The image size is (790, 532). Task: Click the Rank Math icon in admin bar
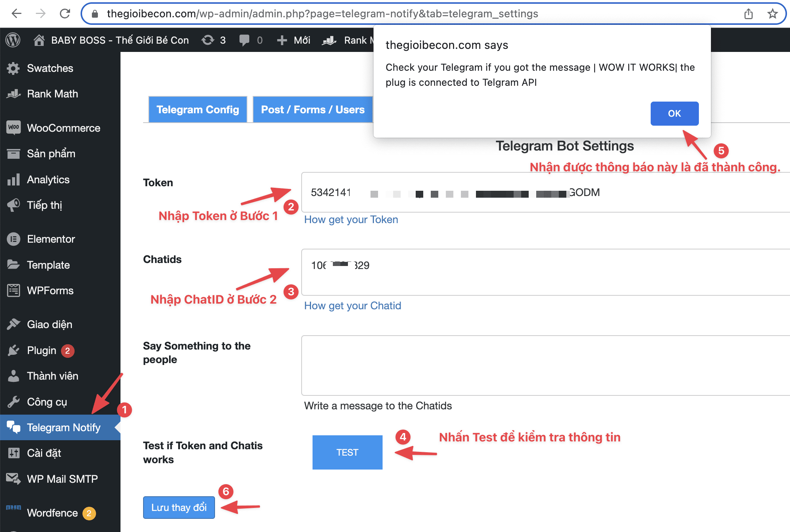(329, 40)
